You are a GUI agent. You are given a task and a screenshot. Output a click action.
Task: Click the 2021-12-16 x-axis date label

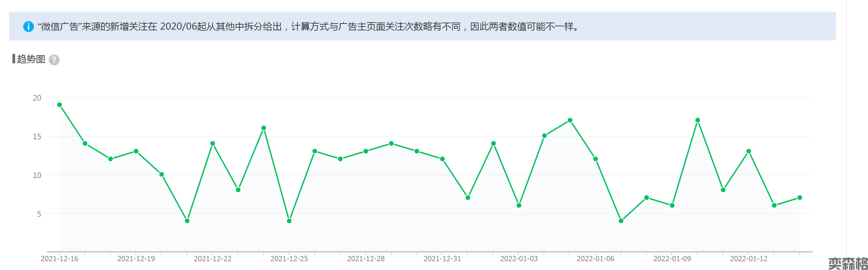click(59, 259)
